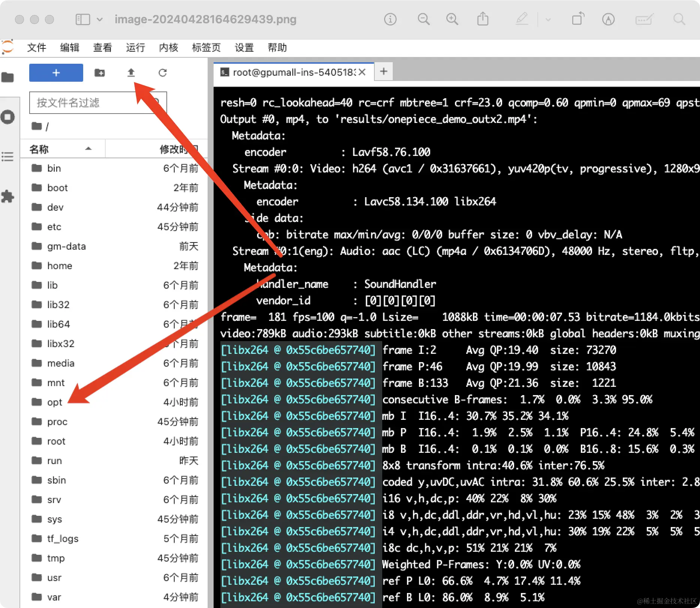Select the usr folder
Screen dimensions: 700x608
114,578
